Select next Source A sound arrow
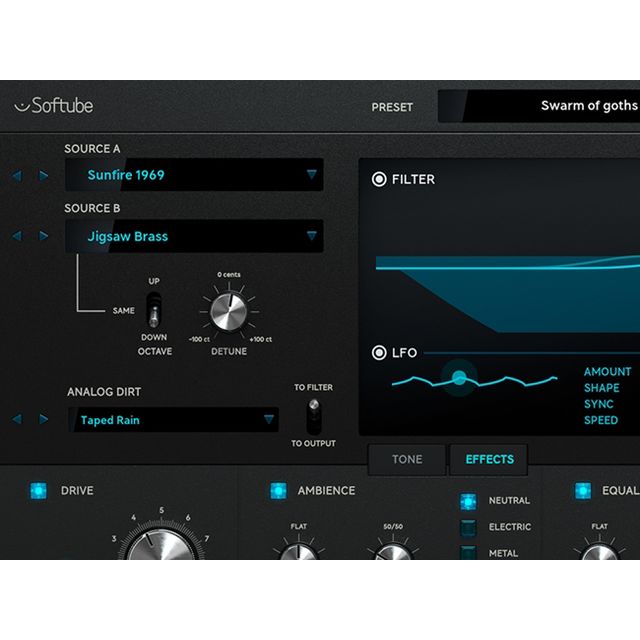The width and height of the screenshot is (640, 640). (x=43, y=176)
